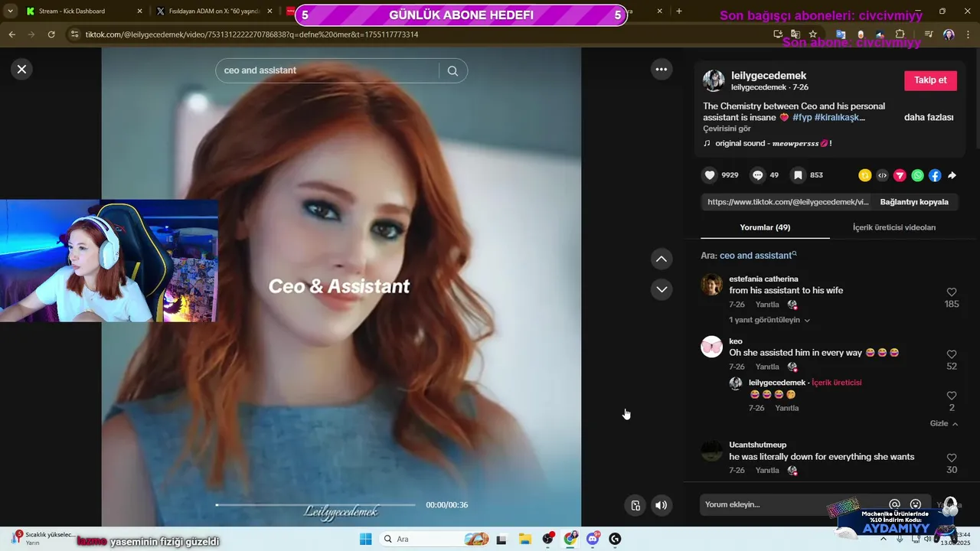980x551 pixels.
Task: Open the emoji picker in comment box
Action: [x=915, y=504]
